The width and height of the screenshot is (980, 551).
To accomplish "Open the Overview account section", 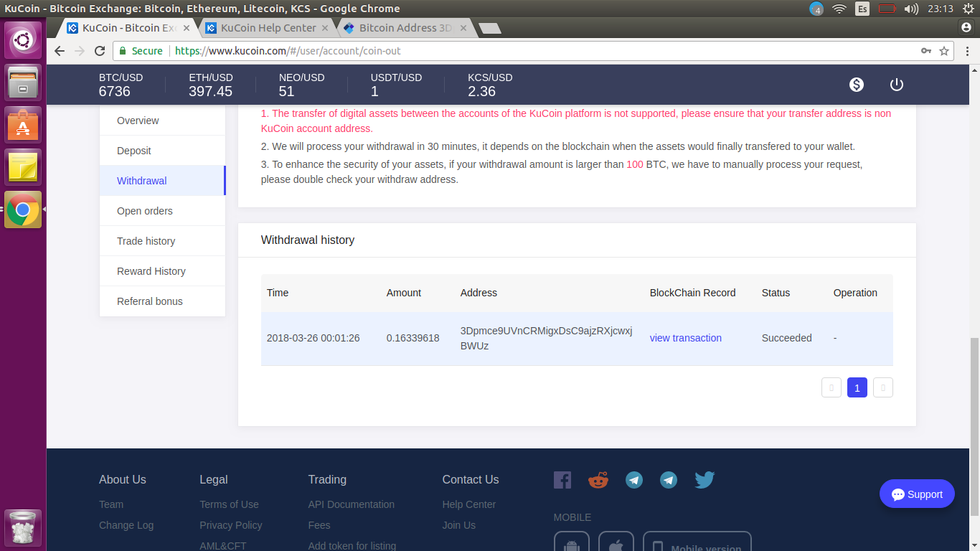I will 163,121.
